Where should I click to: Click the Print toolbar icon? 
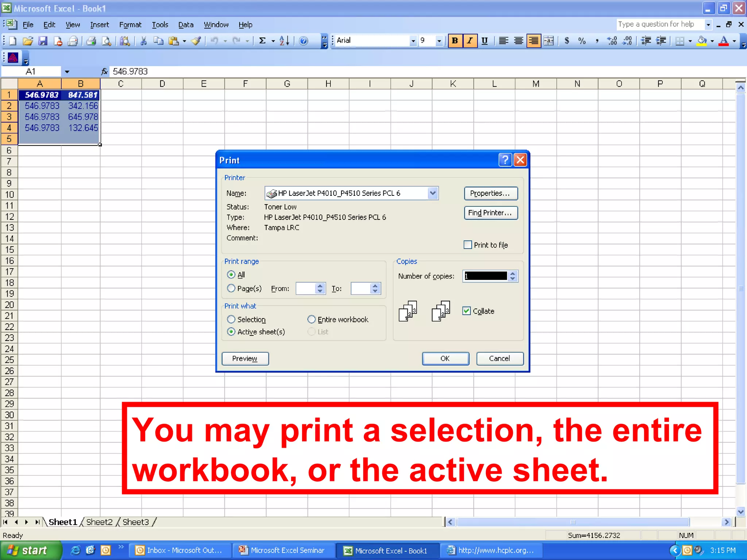click(91, 41)
